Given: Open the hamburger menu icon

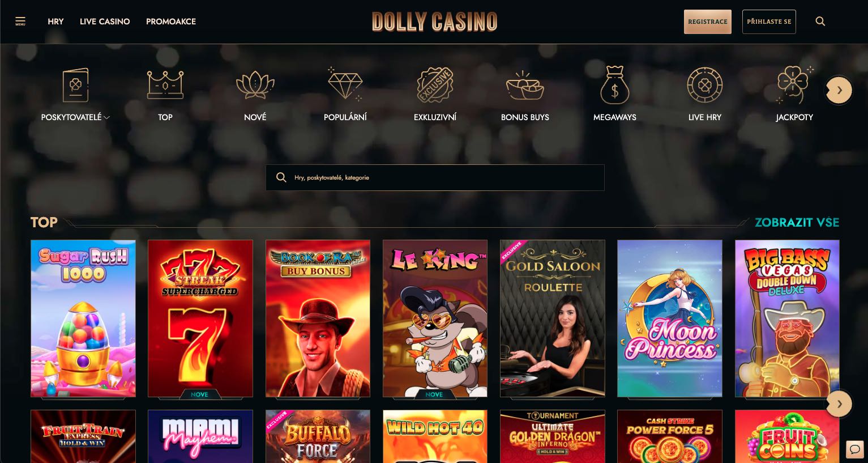Looking at the screenshot, I should pos(20,22).
